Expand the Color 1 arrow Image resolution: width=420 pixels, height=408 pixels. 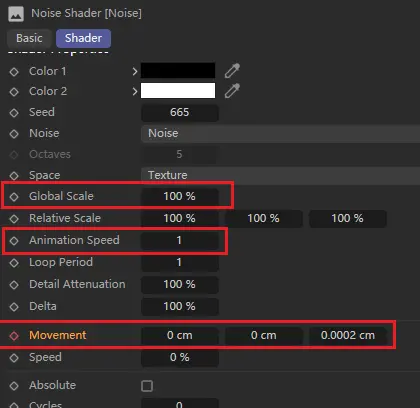[135, 71]
